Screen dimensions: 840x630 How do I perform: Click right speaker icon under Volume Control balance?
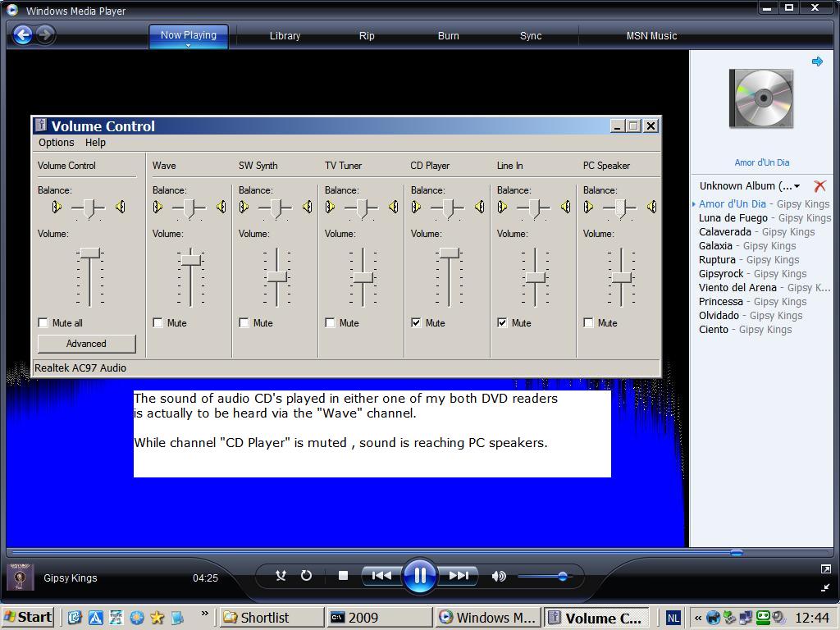tap(121, 207)
